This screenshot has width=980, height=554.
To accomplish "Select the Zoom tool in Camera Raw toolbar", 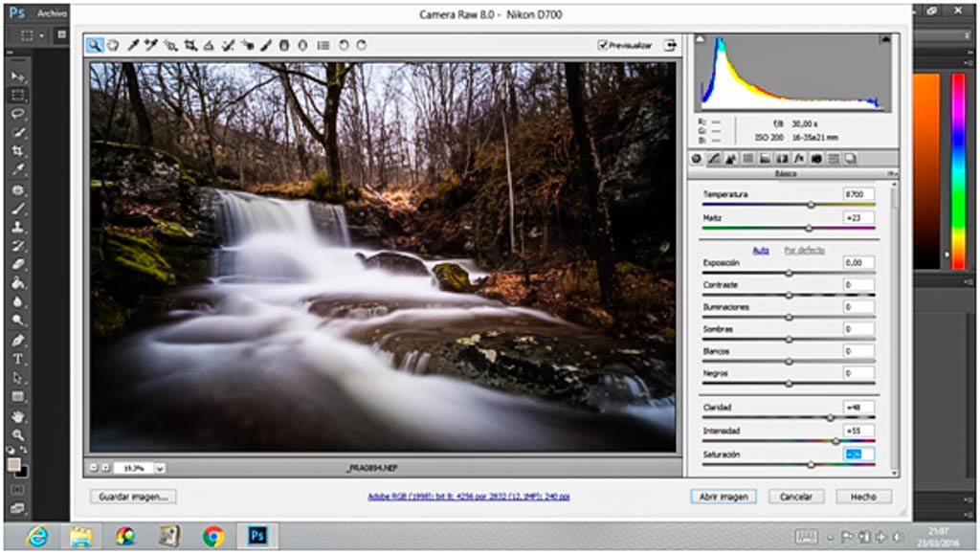I will tap(96, 45).
